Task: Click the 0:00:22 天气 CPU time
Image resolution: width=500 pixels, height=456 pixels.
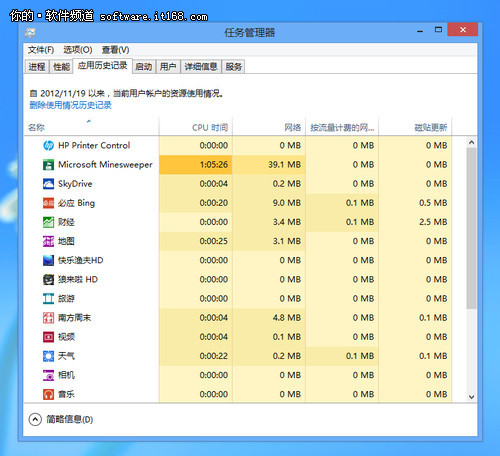Action: [214, 356]
